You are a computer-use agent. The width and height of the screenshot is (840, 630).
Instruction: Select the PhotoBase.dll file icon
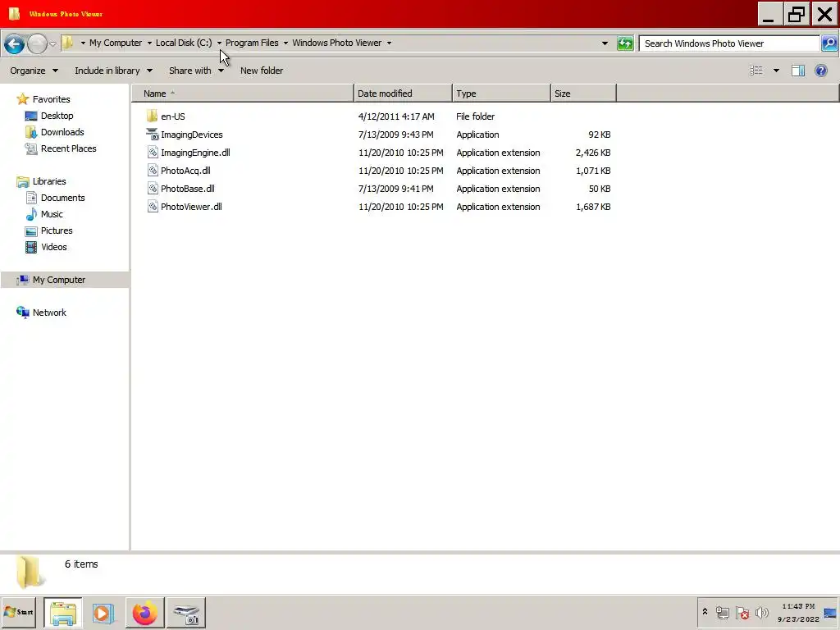coord(153,189)
